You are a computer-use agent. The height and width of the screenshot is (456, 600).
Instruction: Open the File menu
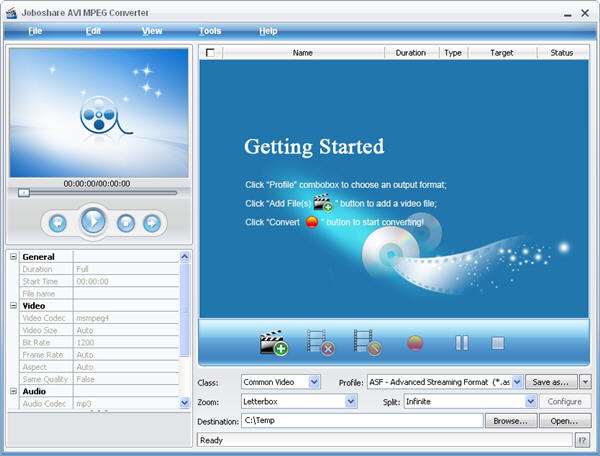[x=35, y=31]
